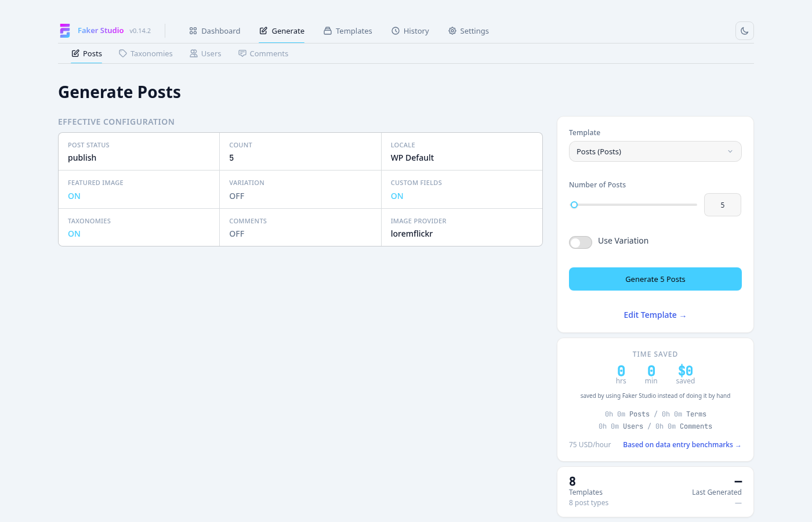
Task: Click the Comments OFF value
Action: [x=237, y=234]
